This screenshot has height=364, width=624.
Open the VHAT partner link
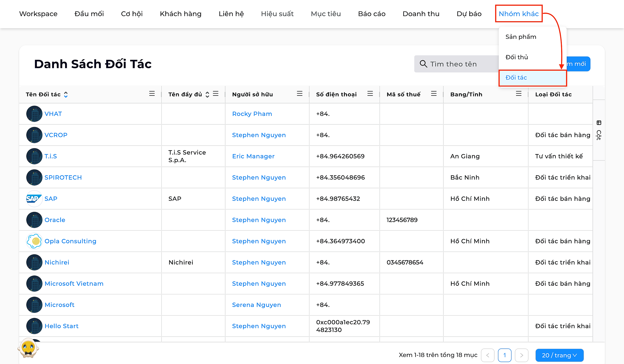pos(53,114)
